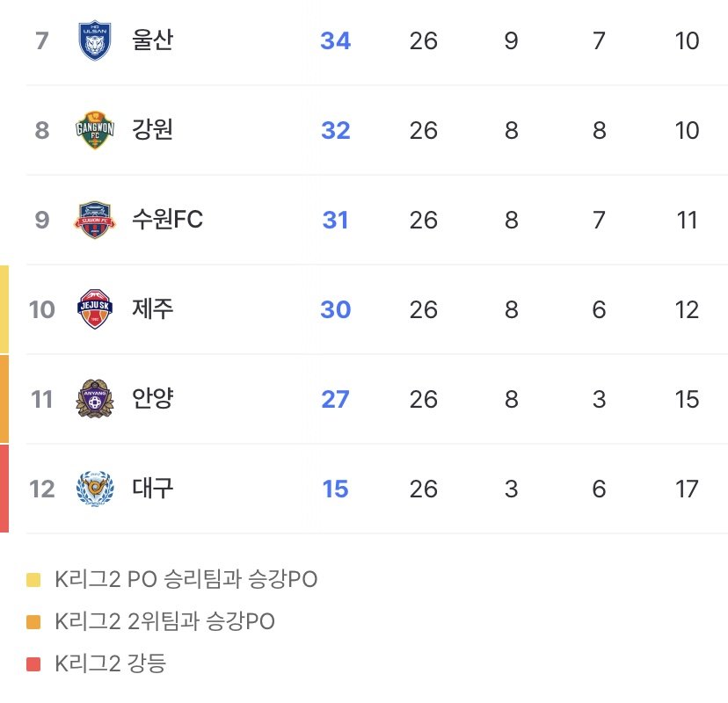Viewport: 728px width, 703px height.
Task: Click the Gangwon FC crest icon
Action: click(95, 131)
